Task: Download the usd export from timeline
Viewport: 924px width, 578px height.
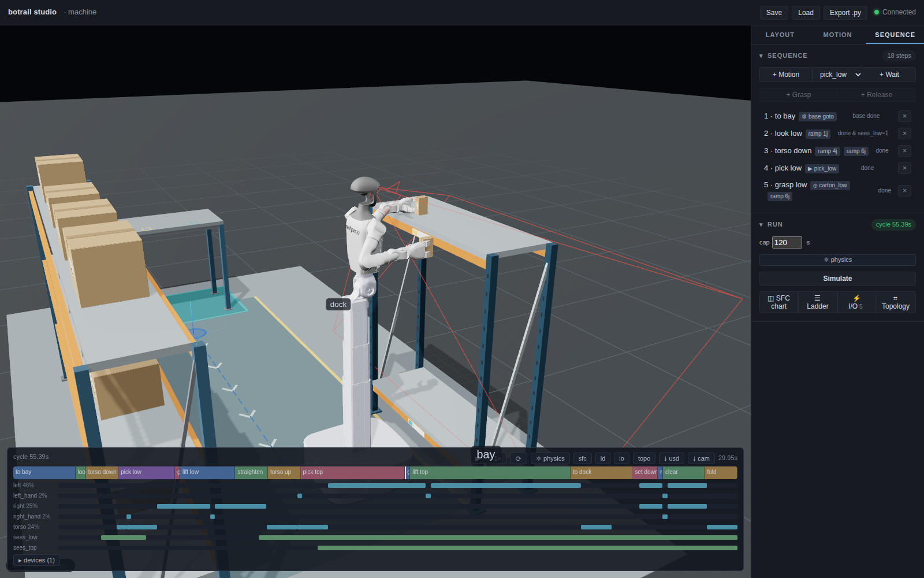Action: pos(672,458)
